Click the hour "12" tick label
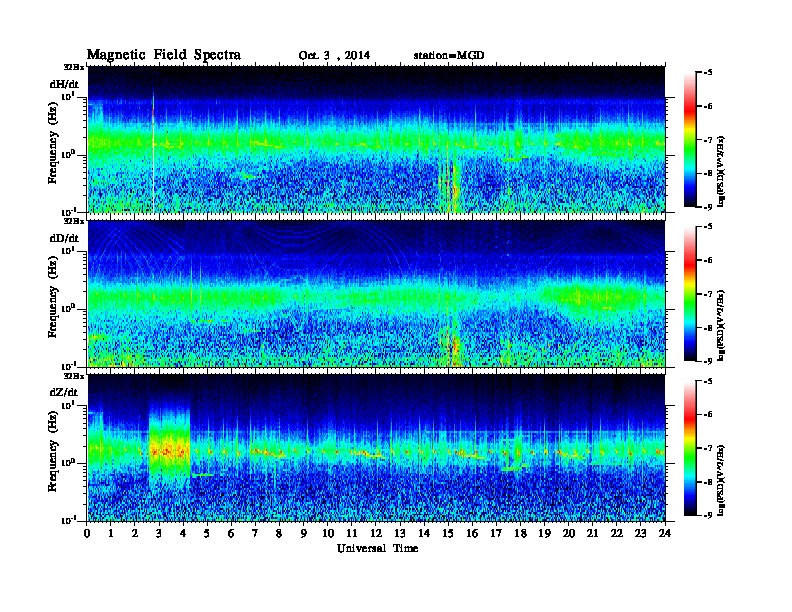Screen dimensions: 792x612 pos(376,534)
